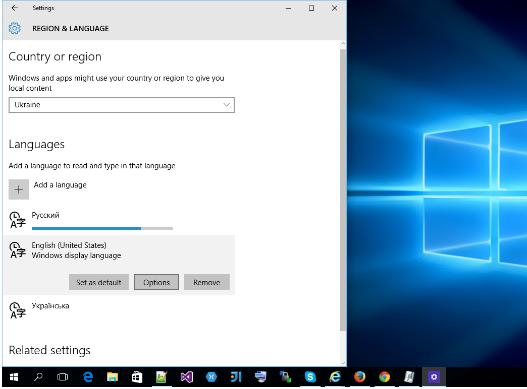
Task: Open the JetBrains-style app icon on taskbar
Action: point(236,377)
